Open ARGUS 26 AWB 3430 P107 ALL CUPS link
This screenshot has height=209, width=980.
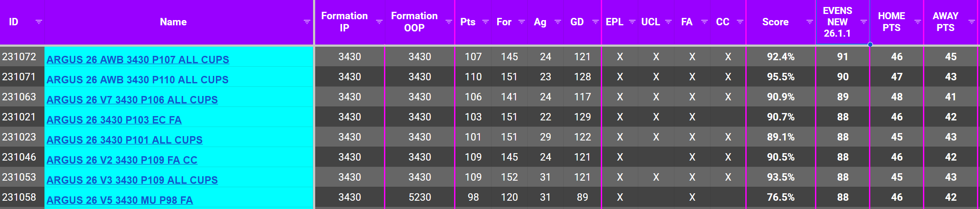(138, 60)
